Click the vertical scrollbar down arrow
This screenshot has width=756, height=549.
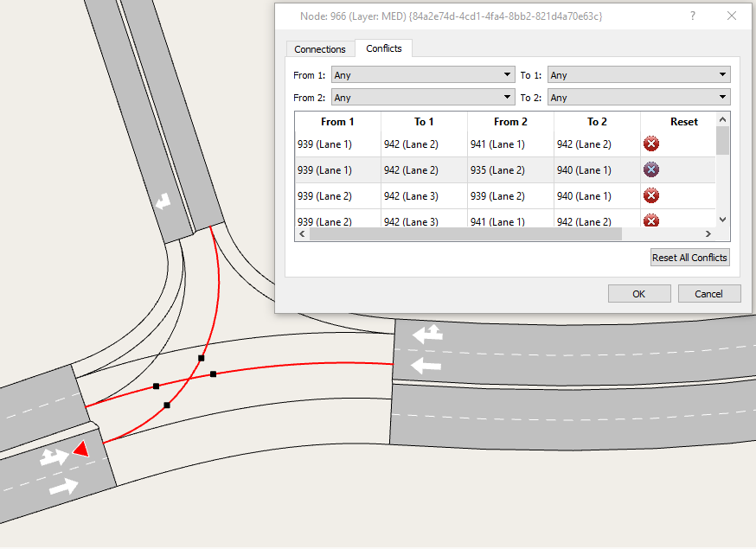[723, 220]
